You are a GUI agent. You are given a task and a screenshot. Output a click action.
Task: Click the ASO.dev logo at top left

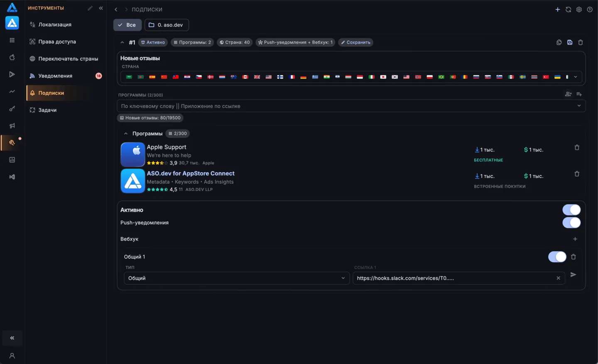click(12, 7)
